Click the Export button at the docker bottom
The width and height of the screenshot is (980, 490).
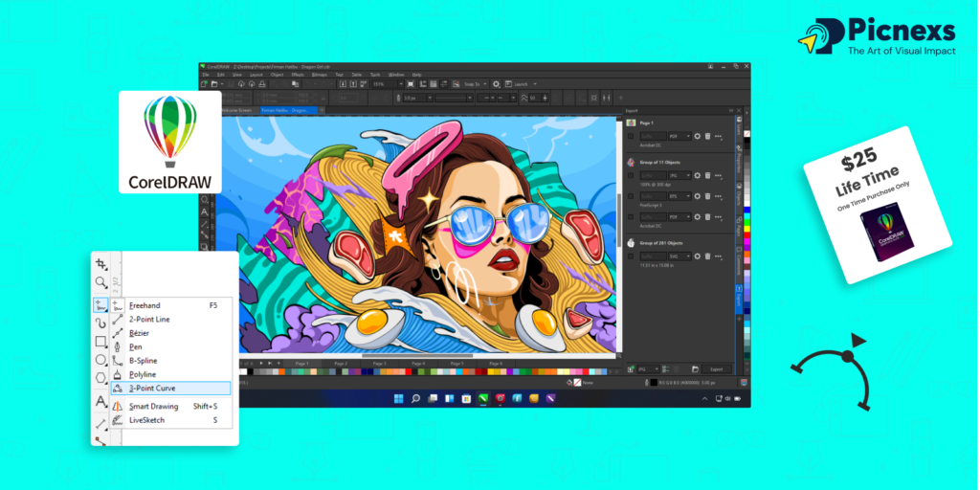pyautogui.click(x=716, y=369)
